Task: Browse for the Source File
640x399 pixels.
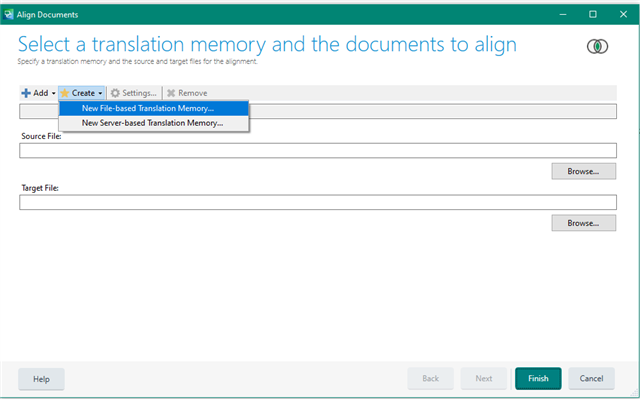Action: point(584,171)
